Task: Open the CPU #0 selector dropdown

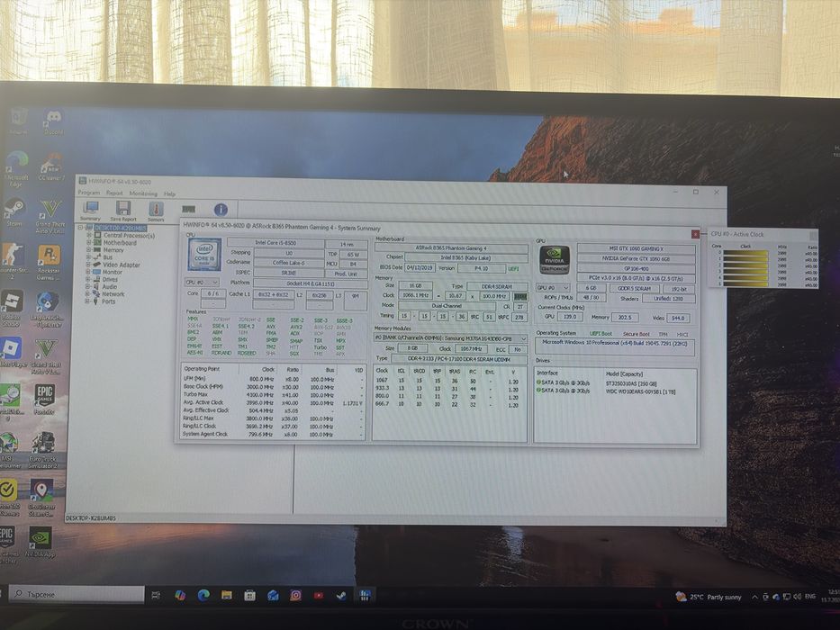Action: 202,283
